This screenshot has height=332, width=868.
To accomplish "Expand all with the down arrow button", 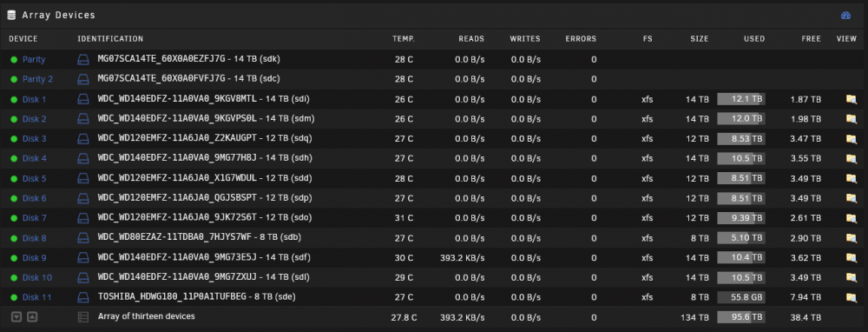I will click(16, 317).
